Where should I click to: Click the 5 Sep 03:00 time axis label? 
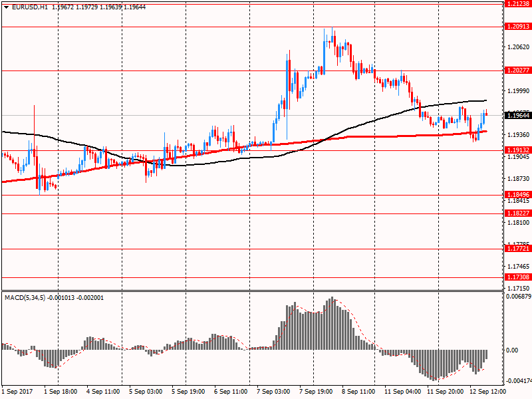tap(146, 392)
